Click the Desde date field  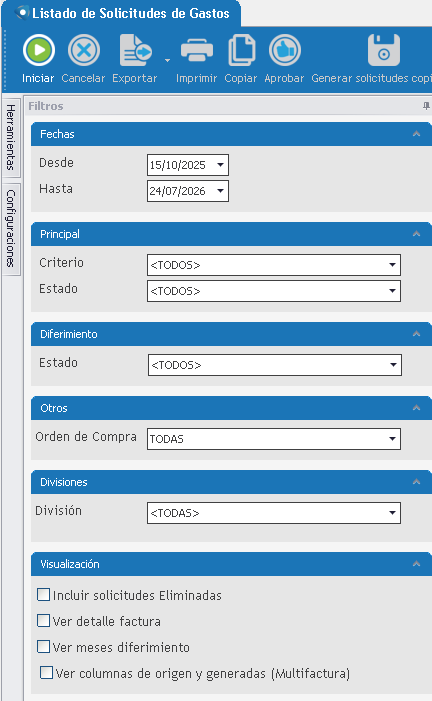click(x=188, y=165)
